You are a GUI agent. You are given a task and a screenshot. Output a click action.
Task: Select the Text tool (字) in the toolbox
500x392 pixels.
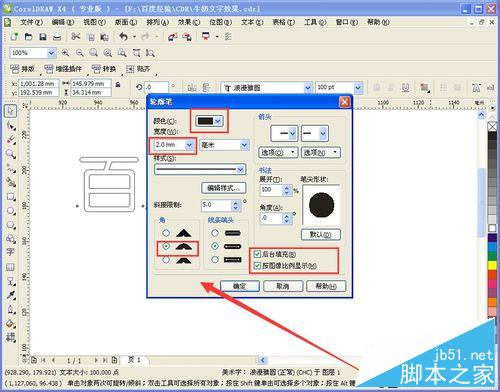pos(10,252)
